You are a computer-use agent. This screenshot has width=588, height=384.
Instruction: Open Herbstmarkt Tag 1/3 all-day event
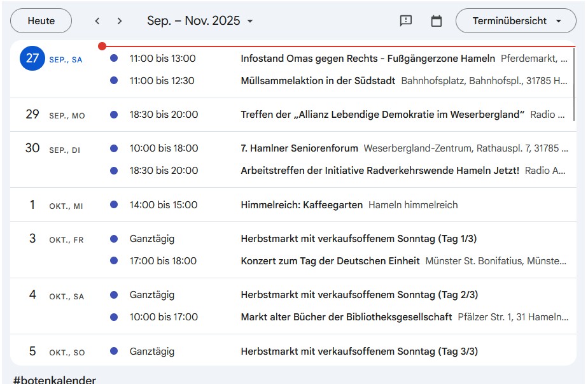[358, 239]
